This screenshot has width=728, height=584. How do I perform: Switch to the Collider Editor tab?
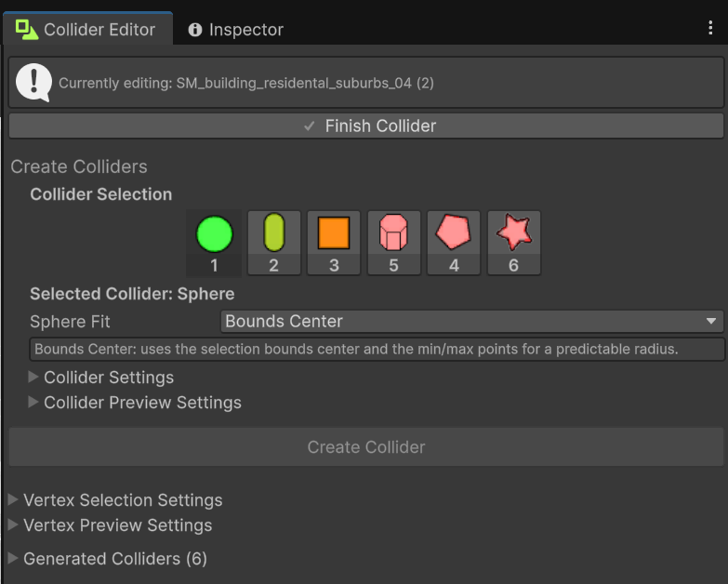pyautogui.click(x=87, y=29)
